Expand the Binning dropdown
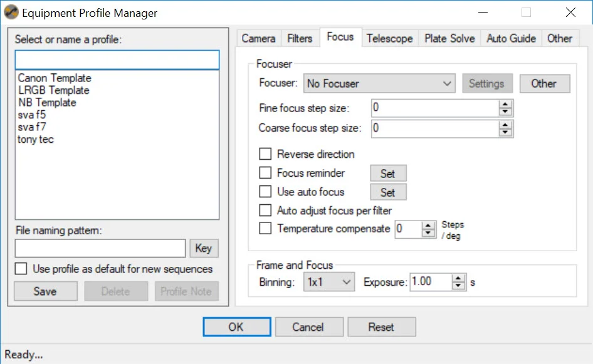Screen dimensions: 593x364 [x=329, y=282]
